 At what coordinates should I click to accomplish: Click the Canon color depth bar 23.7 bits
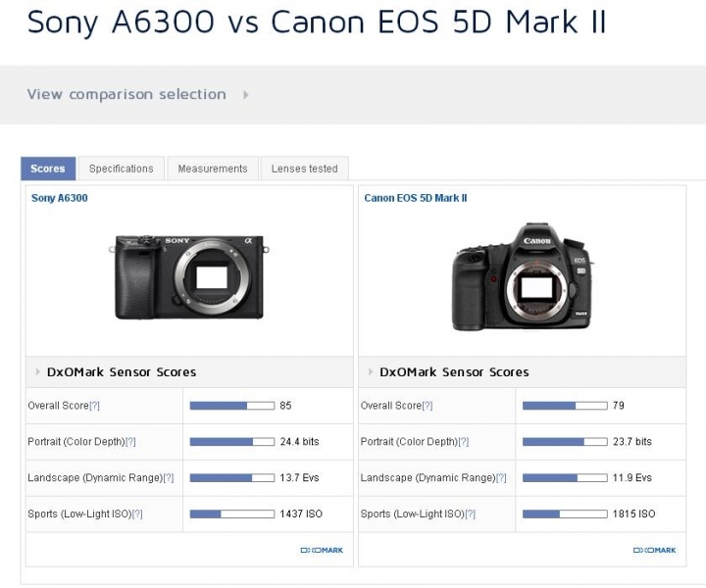coord(565,442)
